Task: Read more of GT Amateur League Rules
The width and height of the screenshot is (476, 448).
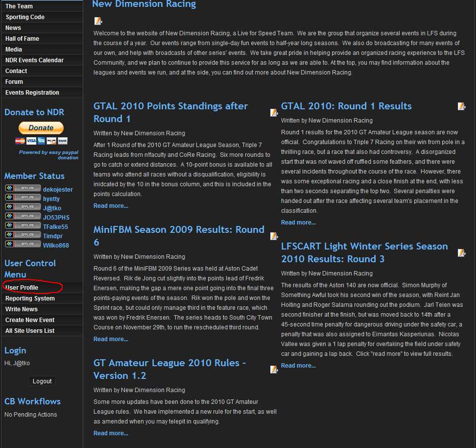Action: 111,433
